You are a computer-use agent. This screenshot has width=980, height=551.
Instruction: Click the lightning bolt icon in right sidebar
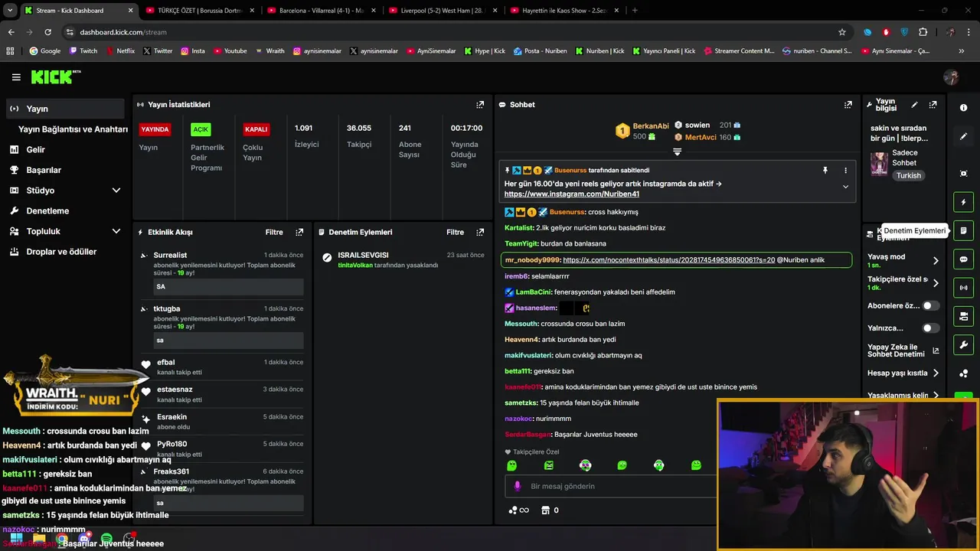tap(963, 202)
